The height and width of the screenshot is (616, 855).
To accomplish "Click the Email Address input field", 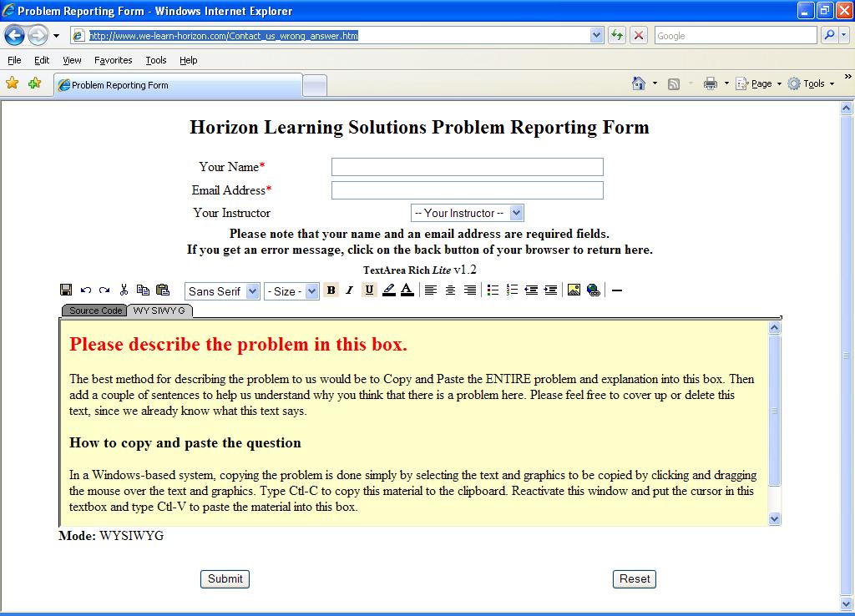I will pos(468,190).
